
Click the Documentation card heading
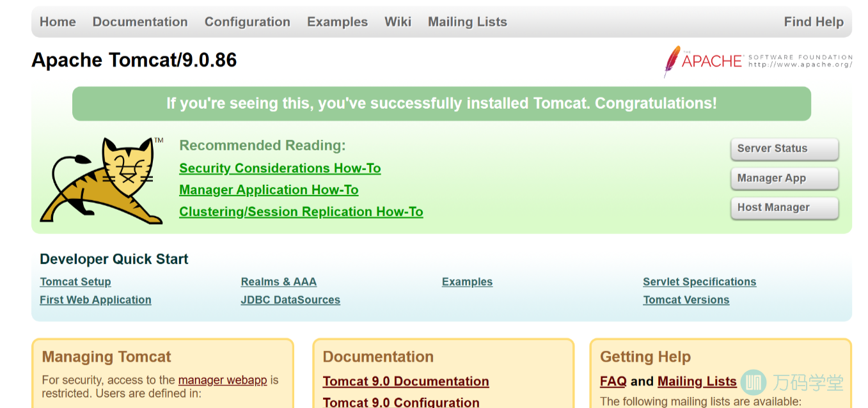click(378, 357)
